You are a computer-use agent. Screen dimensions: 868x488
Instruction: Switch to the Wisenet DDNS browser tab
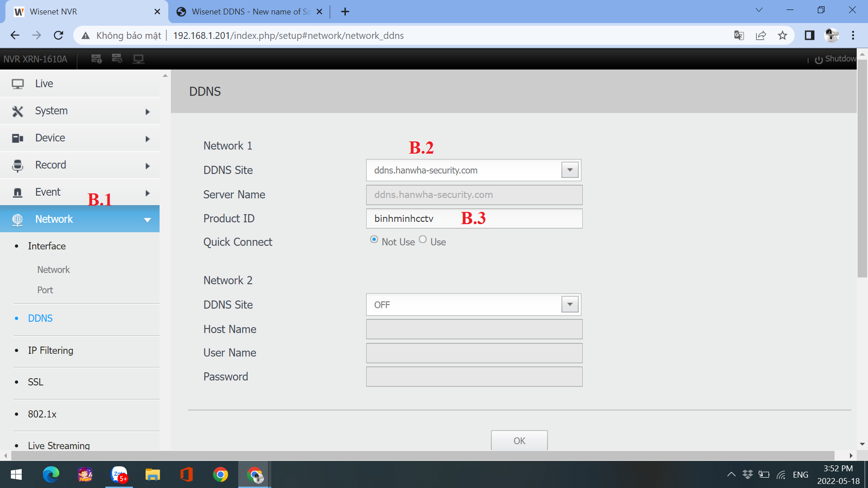click(x=250, y=12)
